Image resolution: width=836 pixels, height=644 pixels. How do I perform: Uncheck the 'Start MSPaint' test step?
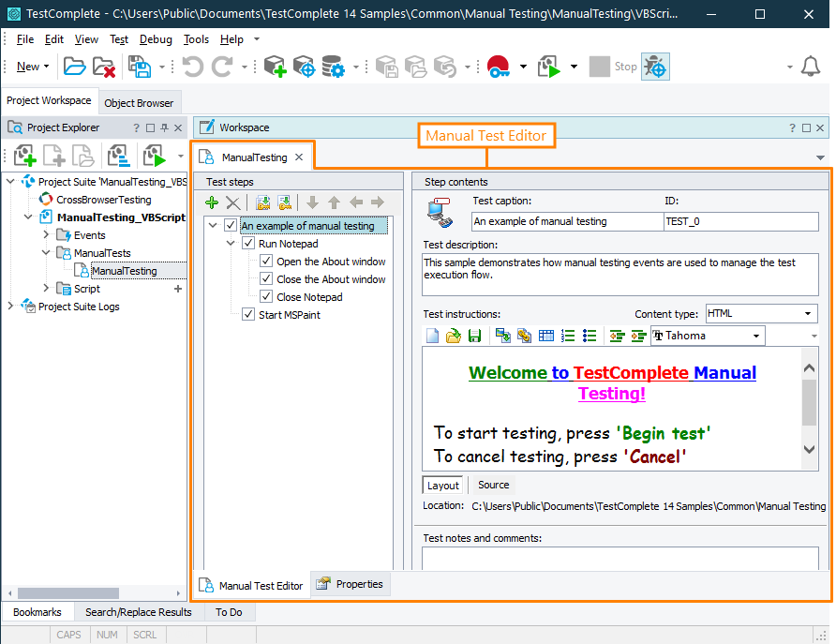[x=247, y=314]
